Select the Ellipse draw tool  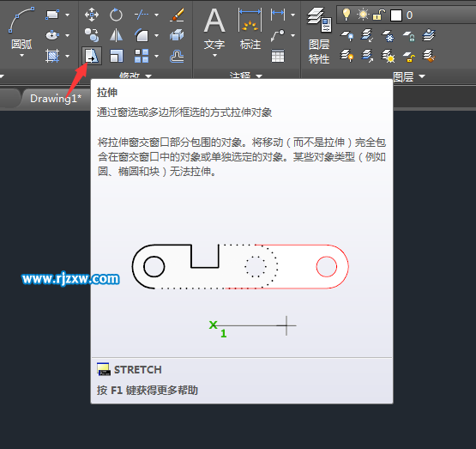(x=52, y=35)
